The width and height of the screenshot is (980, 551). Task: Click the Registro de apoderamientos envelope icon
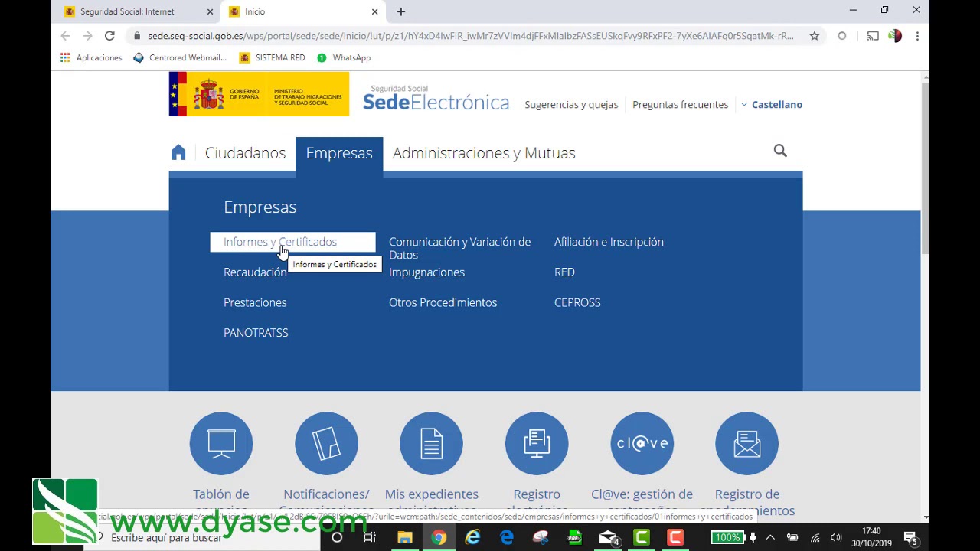pyautogui.click(x=746, y=443)
